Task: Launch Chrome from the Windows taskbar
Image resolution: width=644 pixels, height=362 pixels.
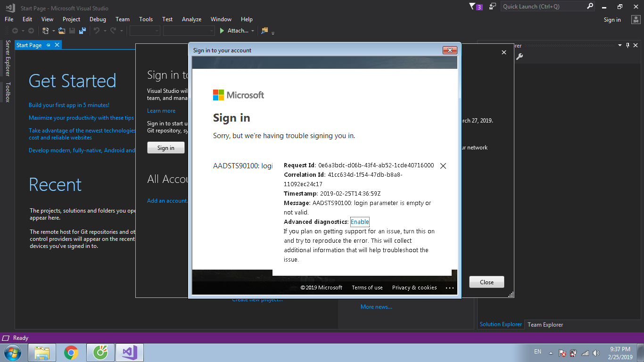Action: pos(71,353)
